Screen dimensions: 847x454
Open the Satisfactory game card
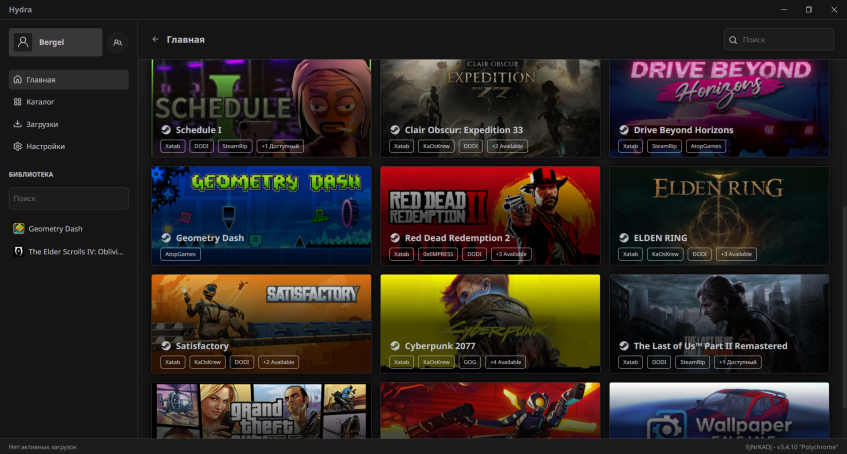pyautogui.click(x=261, y=324)
